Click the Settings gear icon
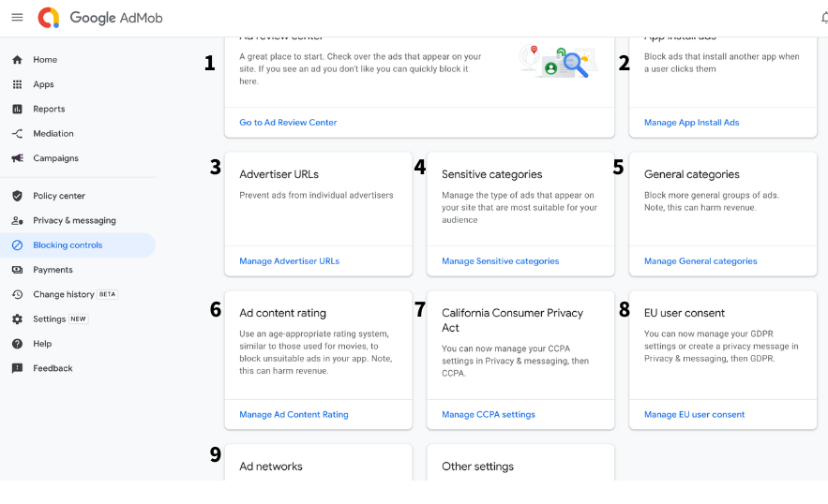The width and height of the screenshot is (828, 504). coord(18,319)
